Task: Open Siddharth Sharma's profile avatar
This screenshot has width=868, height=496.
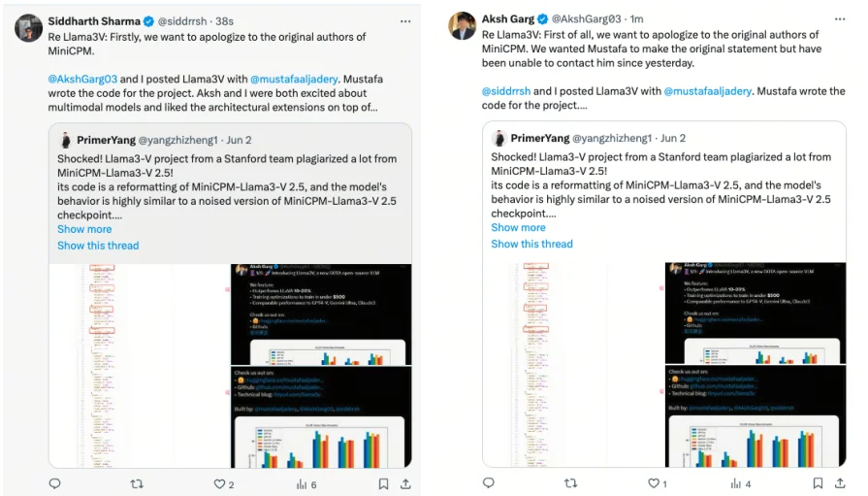Action: pos(28,26)
